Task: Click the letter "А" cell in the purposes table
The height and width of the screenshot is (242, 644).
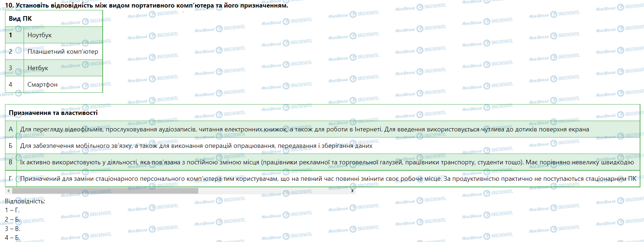Action: click(11, 129)
